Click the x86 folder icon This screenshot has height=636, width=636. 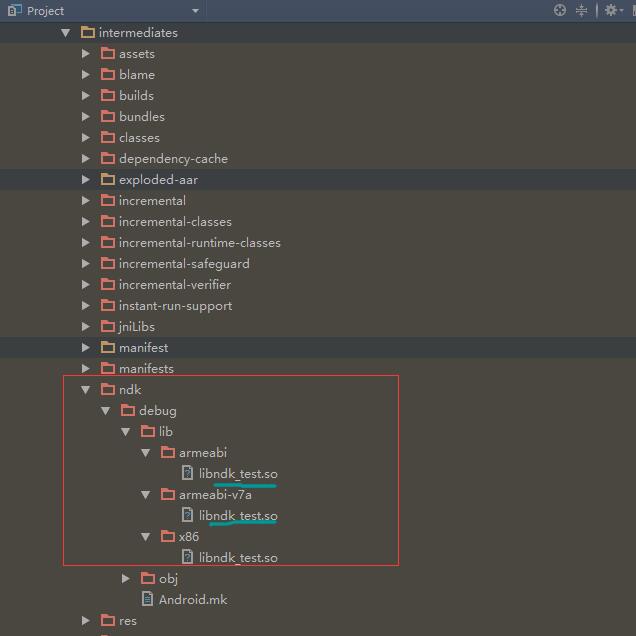click(x=168, y=536)
